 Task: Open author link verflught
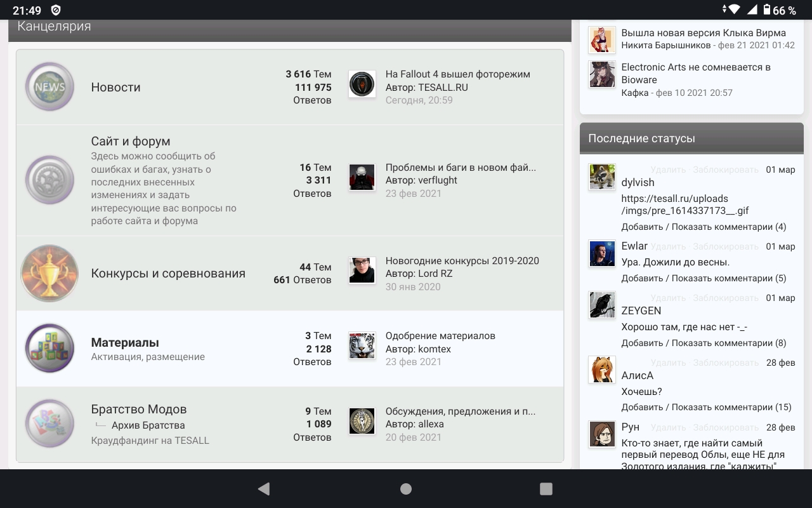point(438,180)
